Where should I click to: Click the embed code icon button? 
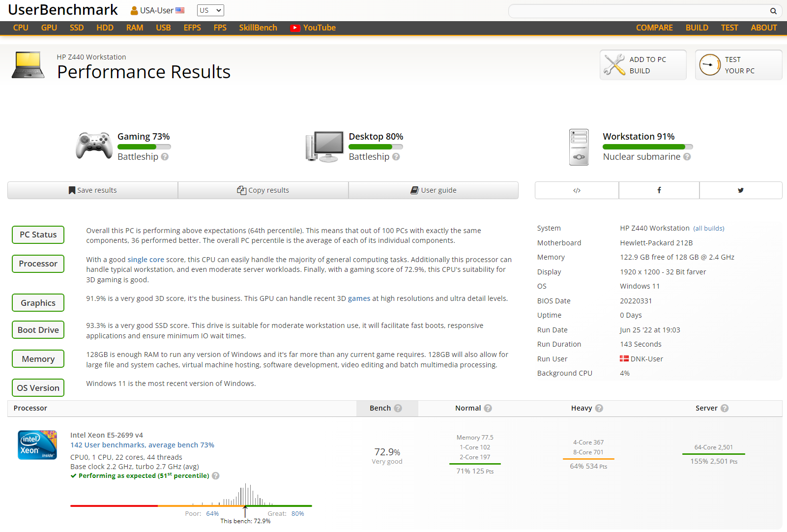[x=577, y=190]
